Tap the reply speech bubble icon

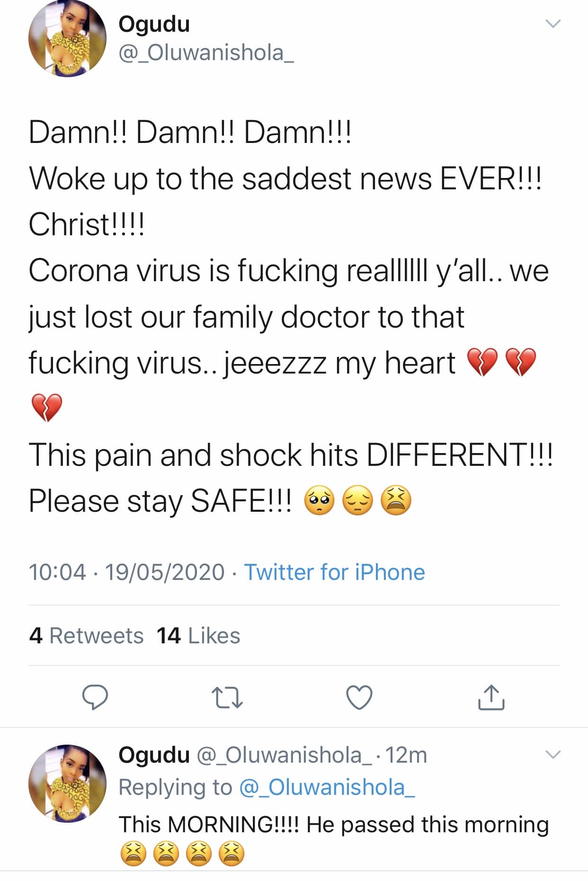95,697
